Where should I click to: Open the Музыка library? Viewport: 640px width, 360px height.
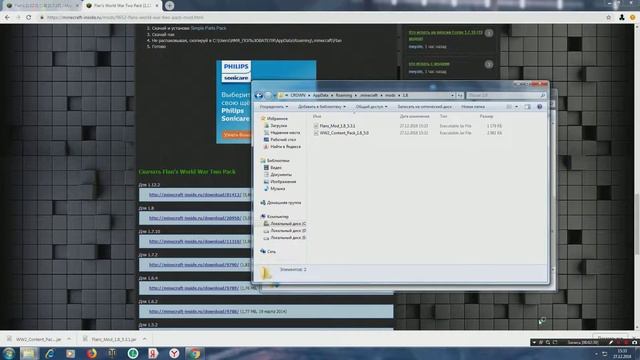point(278,189)
